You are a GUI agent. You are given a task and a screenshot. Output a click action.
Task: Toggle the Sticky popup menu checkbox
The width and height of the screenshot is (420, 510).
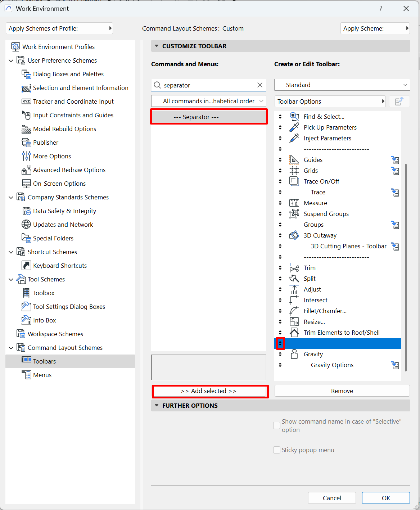(x=277, y=450)
